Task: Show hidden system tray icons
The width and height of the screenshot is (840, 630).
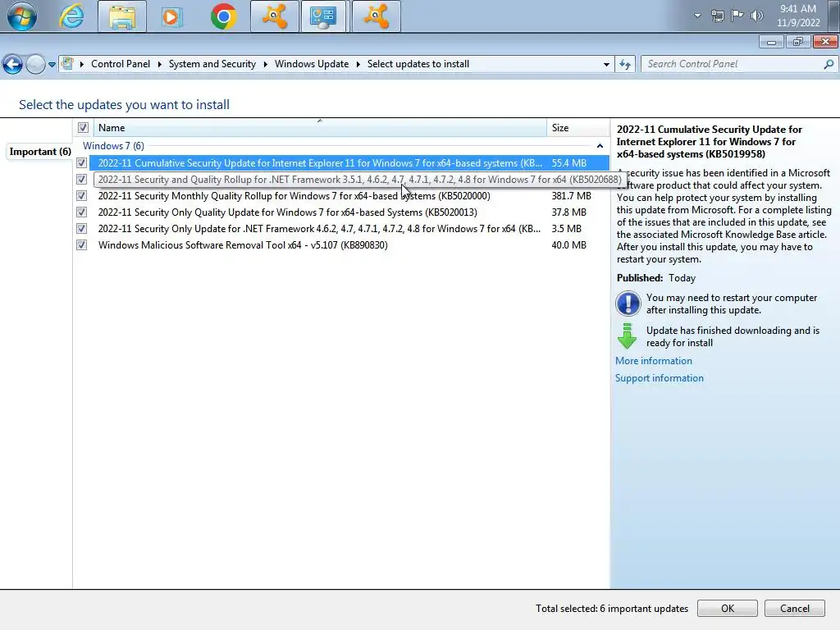Action: [x=697, y=16]
